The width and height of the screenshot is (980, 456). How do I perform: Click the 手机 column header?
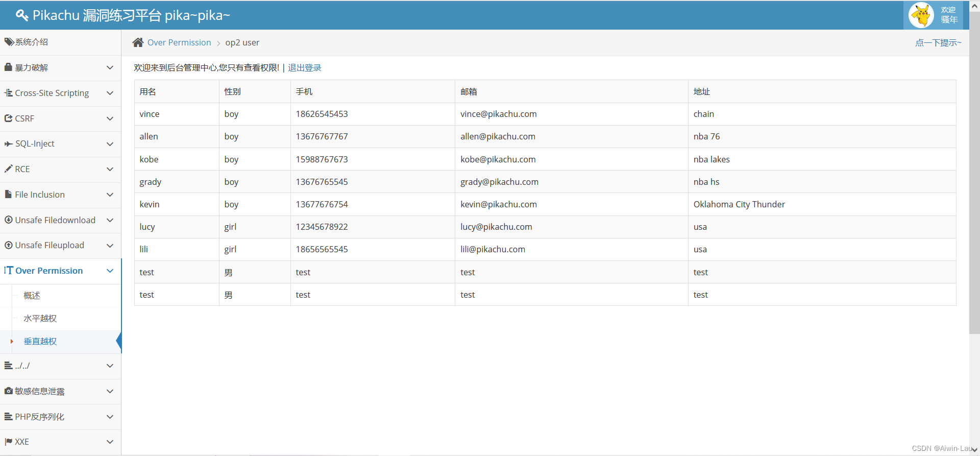coord(373,91)
